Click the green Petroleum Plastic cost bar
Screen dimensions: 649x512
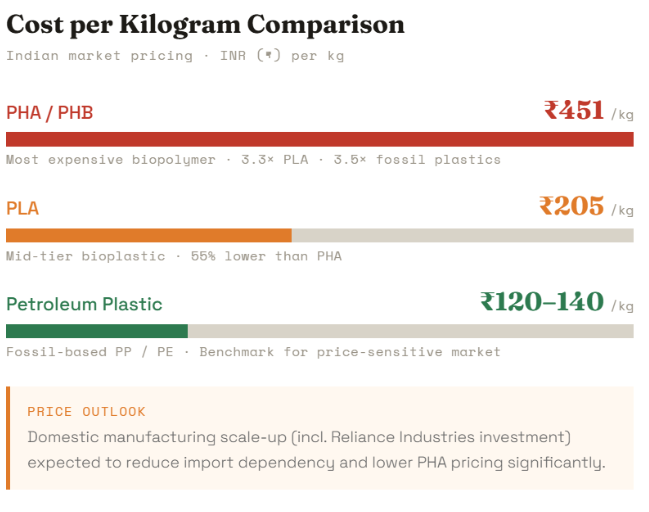click(97, 331)
